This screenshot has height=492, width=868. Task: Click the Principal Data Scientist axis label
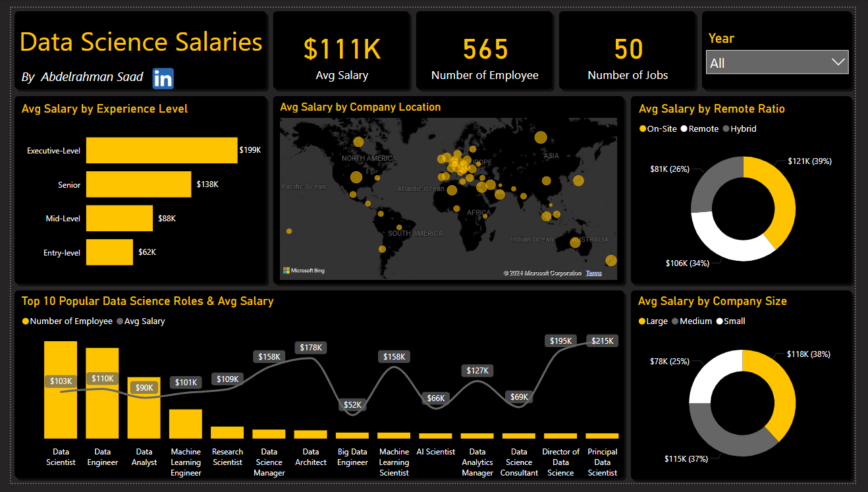602,462
